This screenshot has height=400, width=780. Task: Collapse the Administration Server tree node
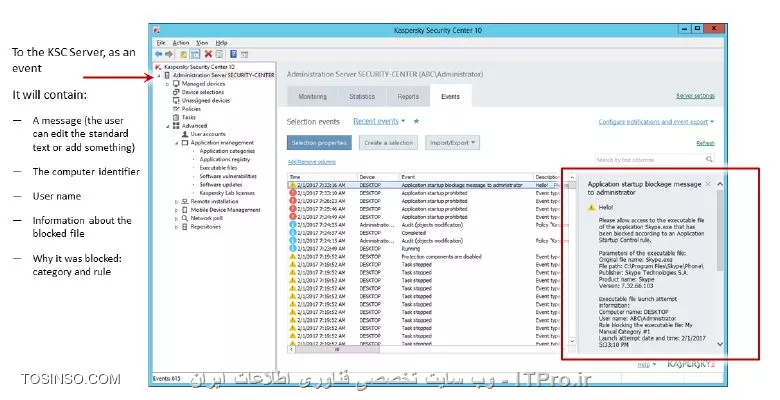click(159, 76)
